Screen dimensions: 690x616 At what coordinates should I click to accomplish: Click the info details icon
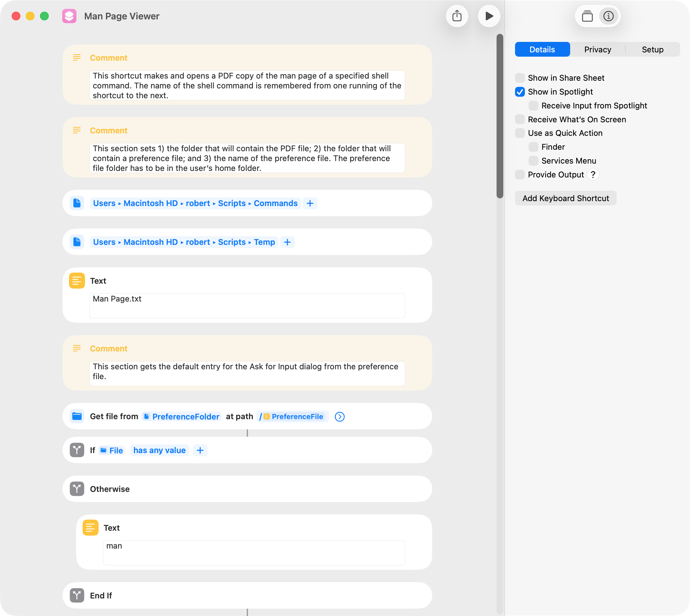[608, 16]
